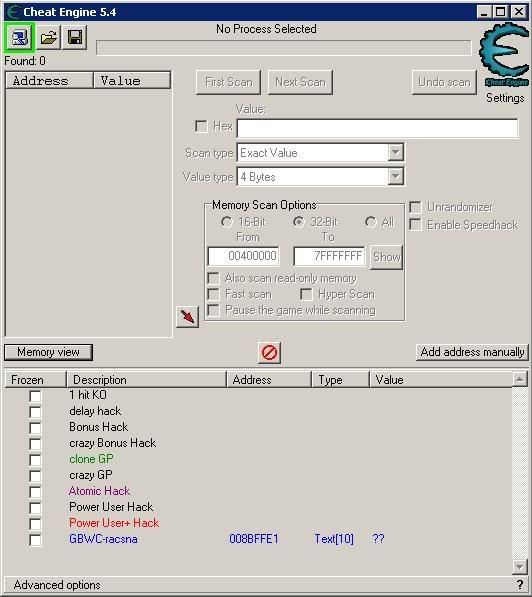
Task: Click Value header in found list
Action: click(132, 81)
